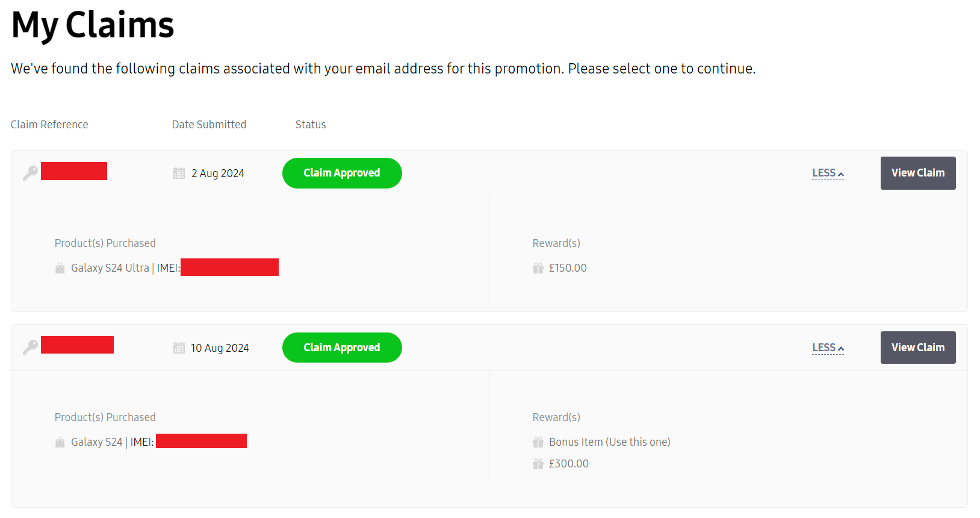
Task: Click the Claim Approved badge for 10 Aug 2024
Action: [x=342, y=348]
